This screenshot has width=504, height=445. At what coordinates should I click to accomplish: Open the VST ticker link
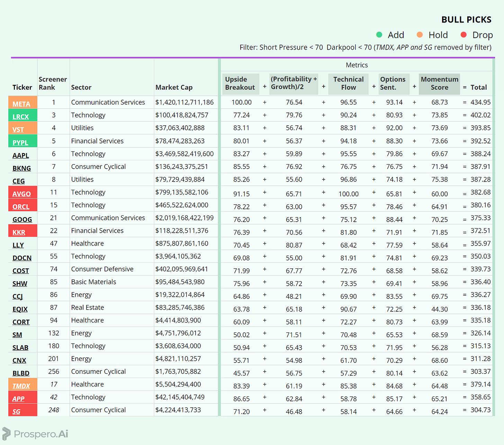[x=18, y=130]
